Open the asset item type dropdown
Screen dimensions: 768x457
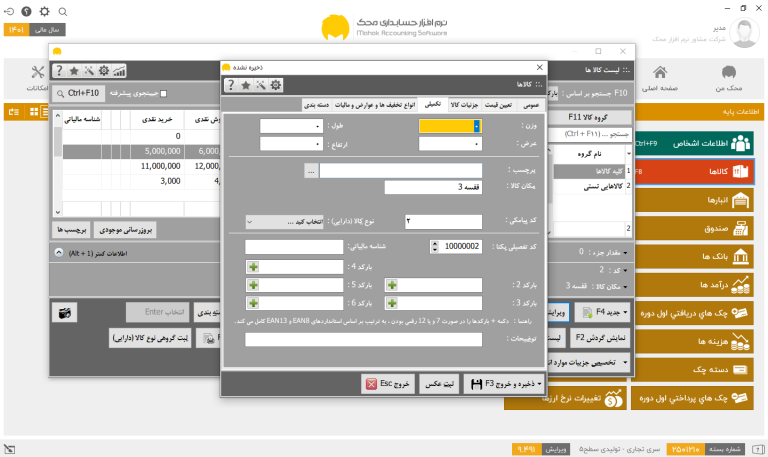[x=284, y=222]
